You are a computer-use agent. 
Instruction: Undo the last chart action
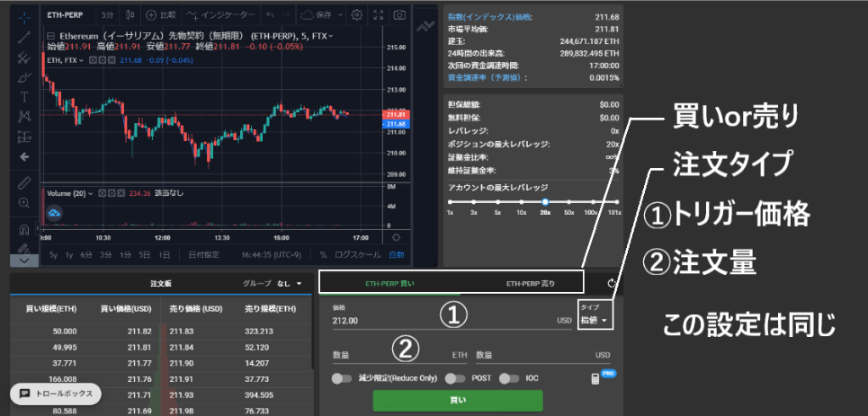(270, 15)
